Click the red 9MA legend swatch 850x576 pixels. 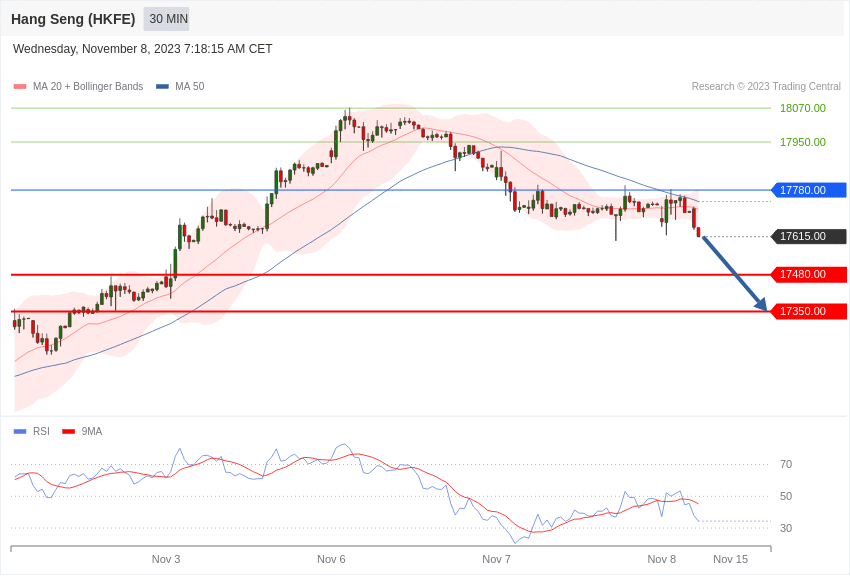click(68, 431)
